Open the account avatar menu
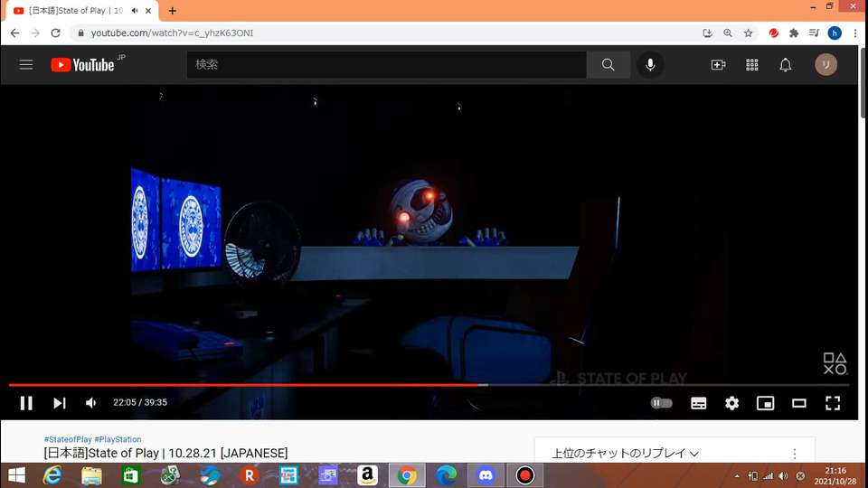The width and height of the screenshot is (868, 488). 826,65
